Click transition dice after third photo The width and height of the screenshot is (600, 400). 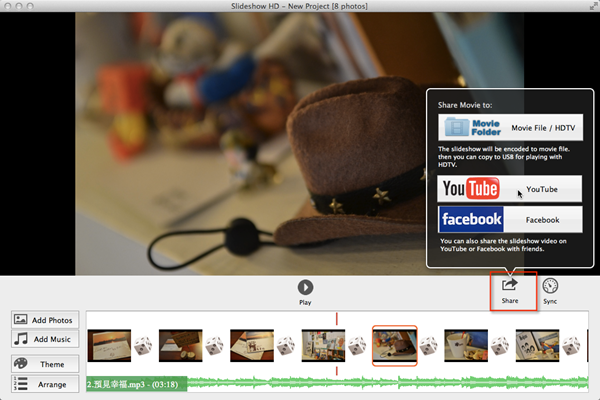(x=286, y=345)
